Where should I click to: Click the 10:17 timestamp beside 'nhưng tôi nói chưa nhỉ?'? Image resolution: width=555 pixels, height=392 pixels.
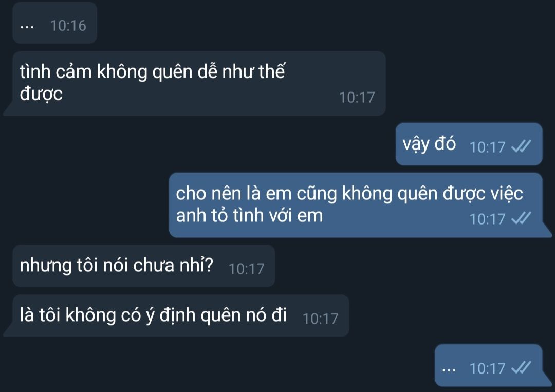(246, 269)
